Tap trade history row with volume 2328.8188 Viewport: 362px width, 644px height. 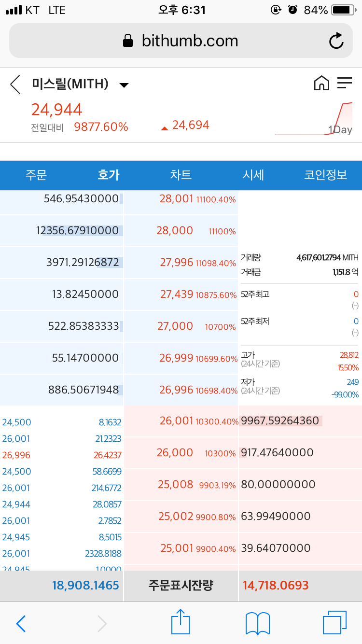point(62,554)
